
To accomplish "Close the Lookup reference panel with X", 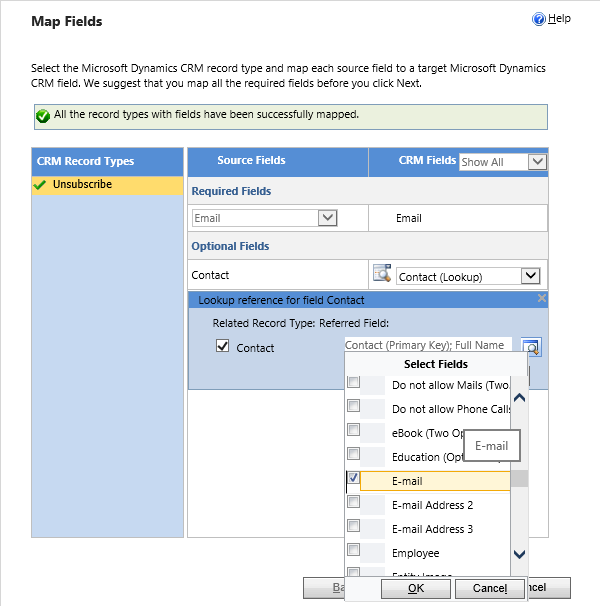I will 542,299.
